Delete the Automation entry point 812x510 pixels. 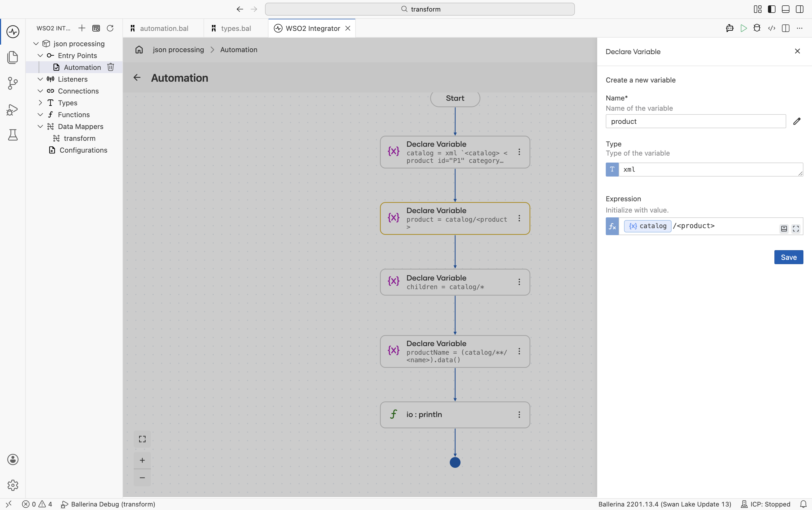click(111, 67)
